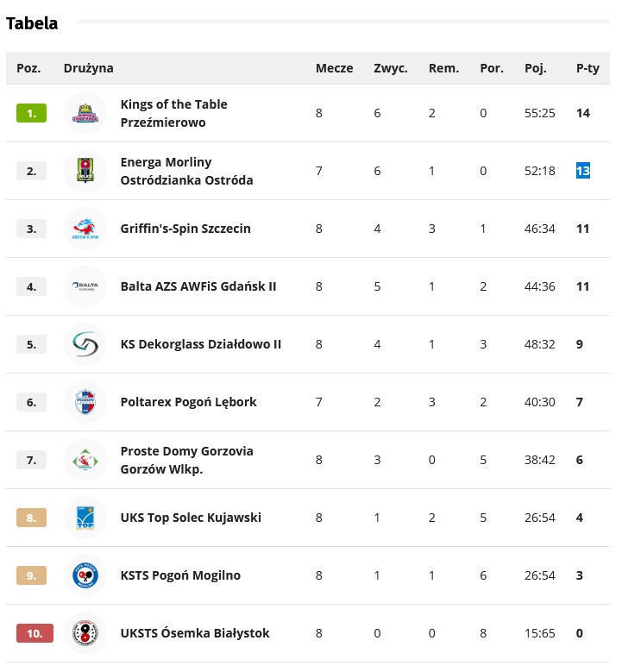The image size is (622, 672).
Task: Click Poltarex Pogoń Lębork club logo
Action: point(85,402)
